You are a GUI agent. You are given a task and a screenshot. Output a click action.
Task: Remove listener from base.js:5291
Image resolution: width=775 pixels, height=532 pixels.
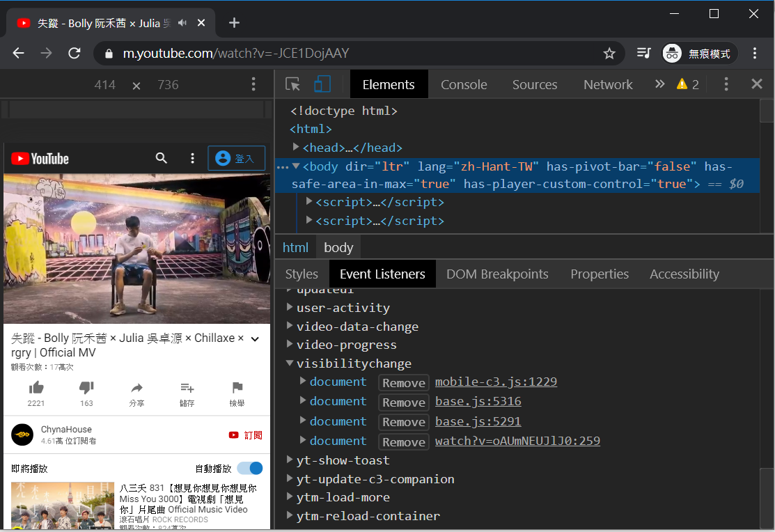(403, 422)
